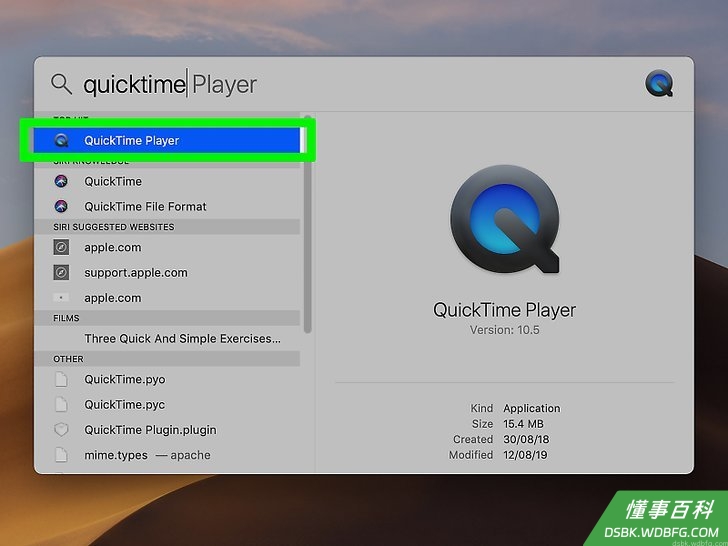Open support.apple.com suggested website

(167, 273)
